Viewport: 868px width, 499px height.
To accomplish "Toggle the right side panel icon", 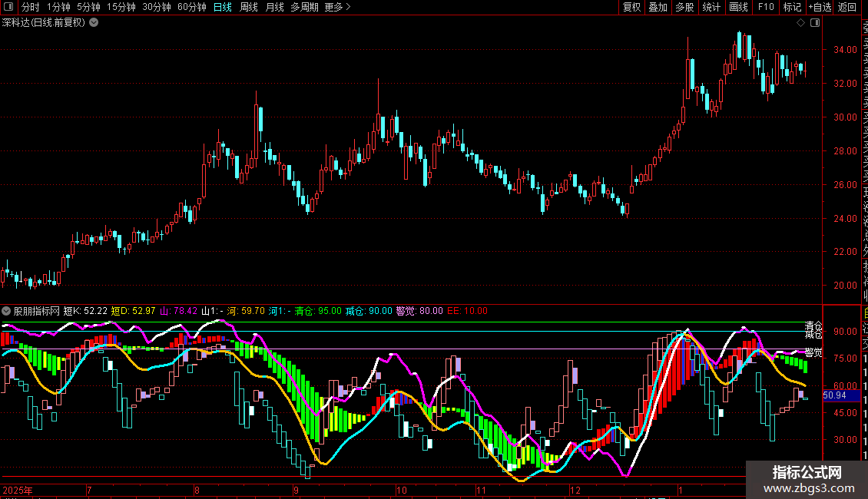I will click(x=815, y=23).
